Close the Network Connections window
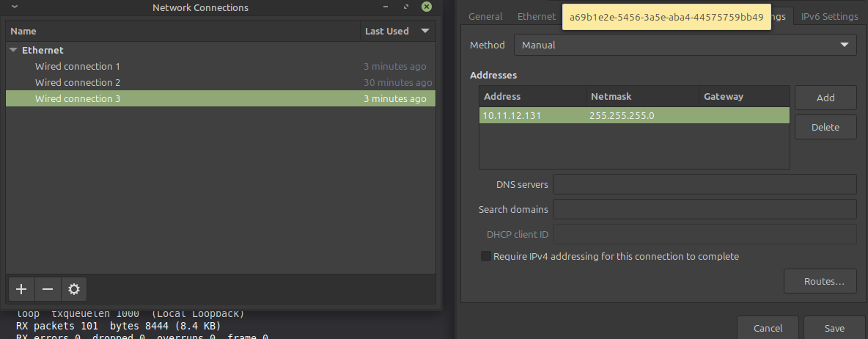This screenshot has width=868, height=339. [426, 7]
